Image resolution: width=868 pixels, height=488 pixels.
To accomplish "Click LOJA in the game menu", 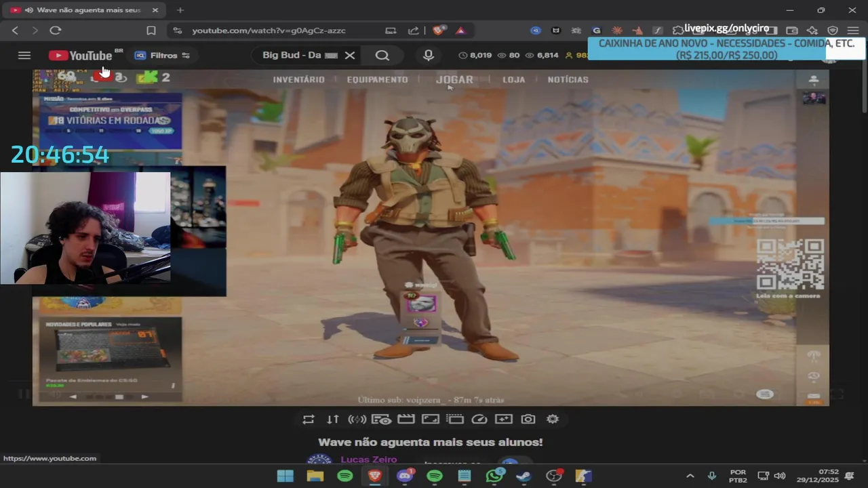I will [x=513, y=79].
